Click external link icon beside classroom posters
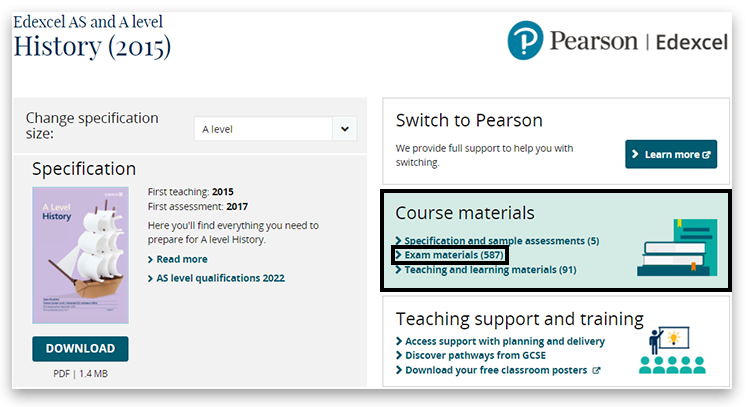750x407 pixels. click(597, 370)
